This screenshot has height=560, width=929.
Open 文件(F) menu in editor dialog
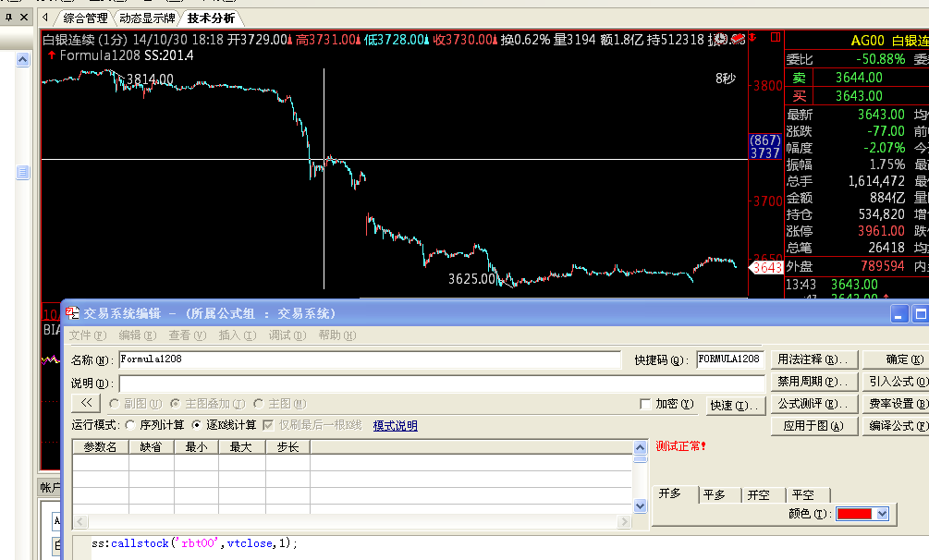coord(88,335)
